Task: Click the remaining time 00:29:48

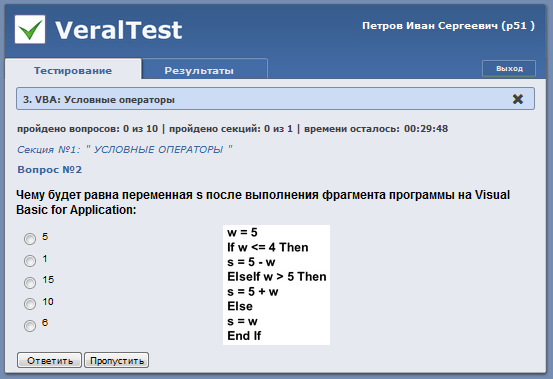Action: (426, 129)
